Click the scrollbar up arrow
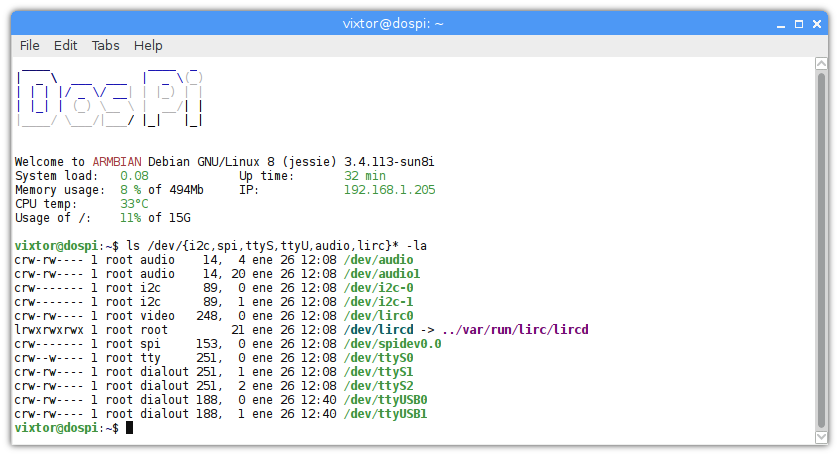840x456 pixels. [x=821, y=63]
